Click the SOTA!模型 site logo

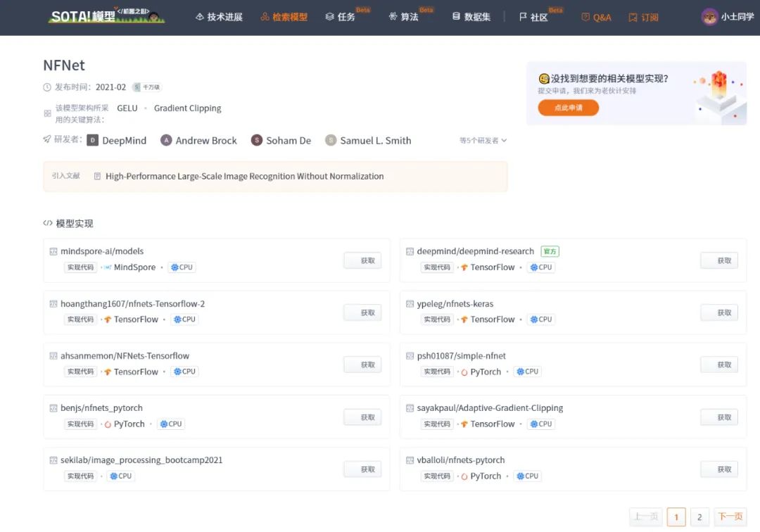[x=106, y=16]
